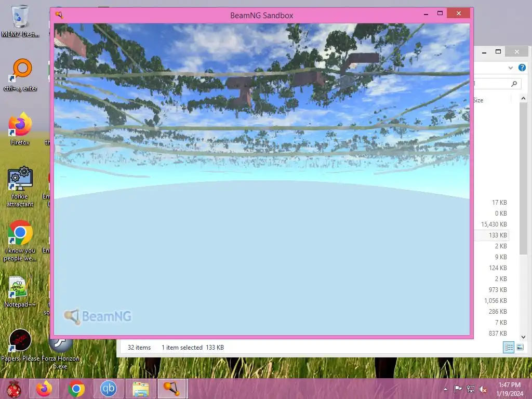Switch Explorer to details view
The height and width of the screenshot is (399, 532).
[509, 347]
